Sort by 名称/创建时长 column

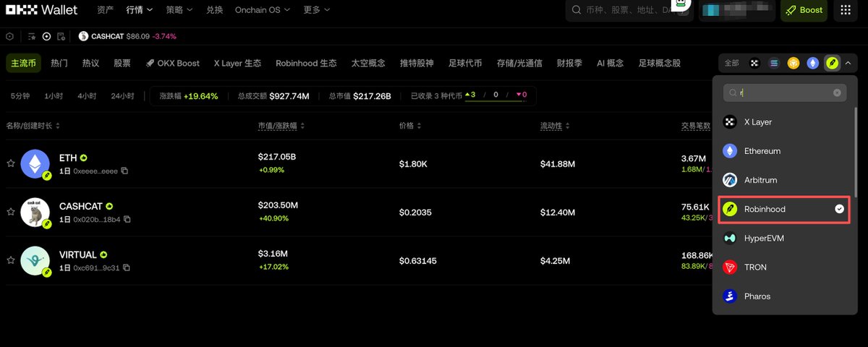click(x=33, y=126)
